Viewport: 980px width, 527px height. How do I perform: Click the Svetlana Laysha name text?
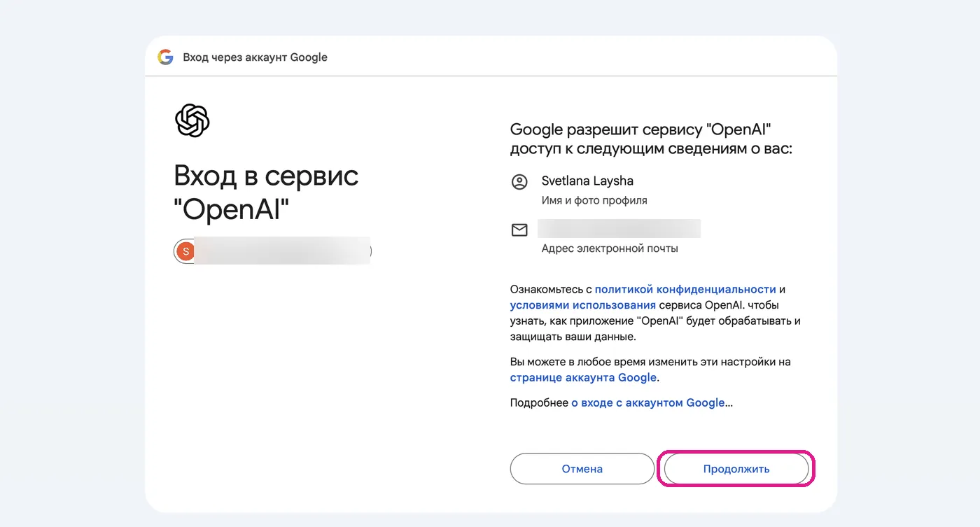pyautogui.click(x=587, y=181)
